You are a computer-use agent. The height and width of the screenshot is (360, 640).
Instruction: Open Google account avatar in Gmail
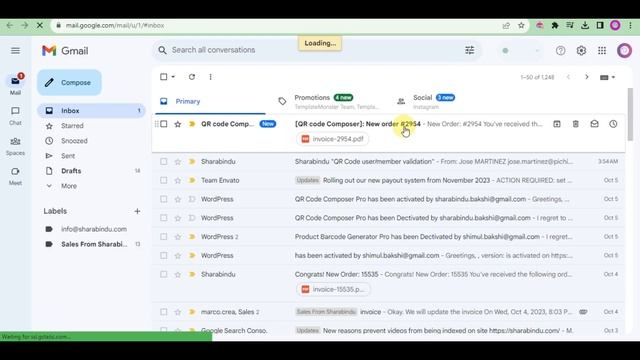pos(624,51)
